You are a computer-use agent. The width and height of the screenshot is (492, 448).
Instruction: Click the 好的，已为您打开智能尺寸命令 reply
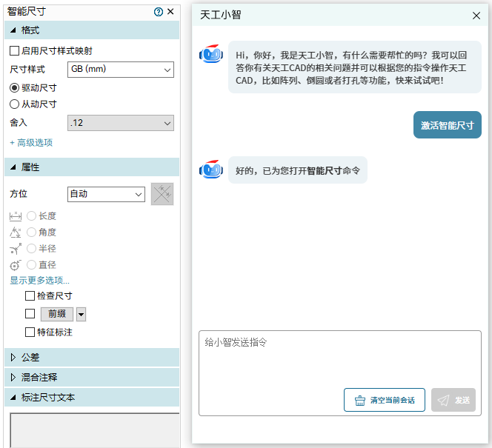(x=297, y=170)
